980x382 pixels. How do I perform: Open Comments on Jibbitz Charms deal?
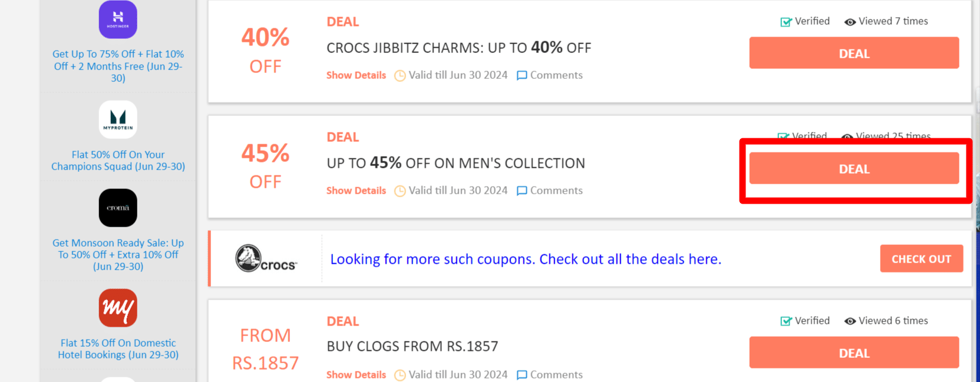[x=549, y=75]
